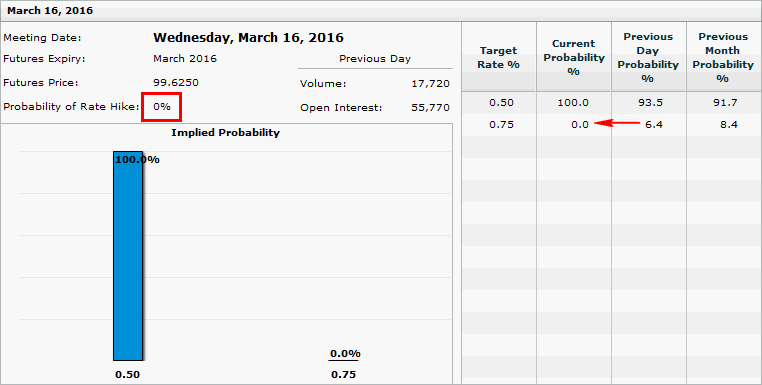Click the 0.75 x-axis label in chart
Viewport: 762px width, 385px height.
click(344, 374)
